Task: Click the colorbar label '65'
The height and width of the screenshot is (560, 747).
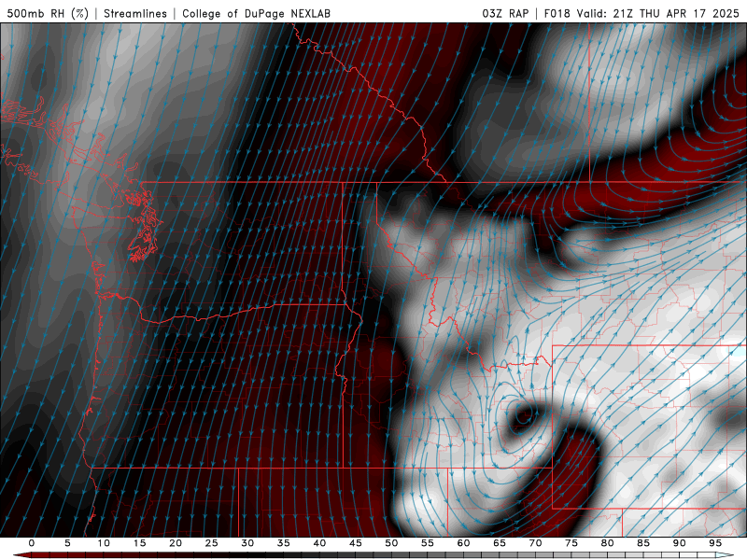Action: (500, 543)
